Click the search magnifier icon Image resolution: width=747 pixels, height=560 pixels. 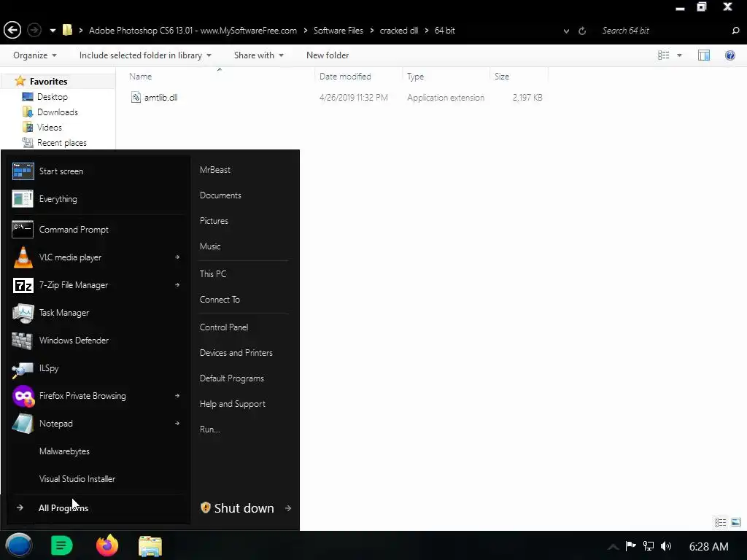[735, 31]
